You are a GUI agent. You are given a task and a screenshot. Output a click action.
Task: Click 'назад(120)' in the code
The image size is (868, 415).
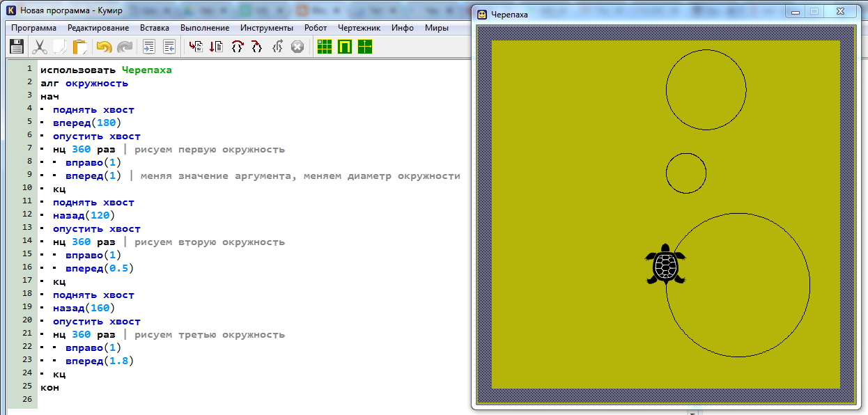84,215
